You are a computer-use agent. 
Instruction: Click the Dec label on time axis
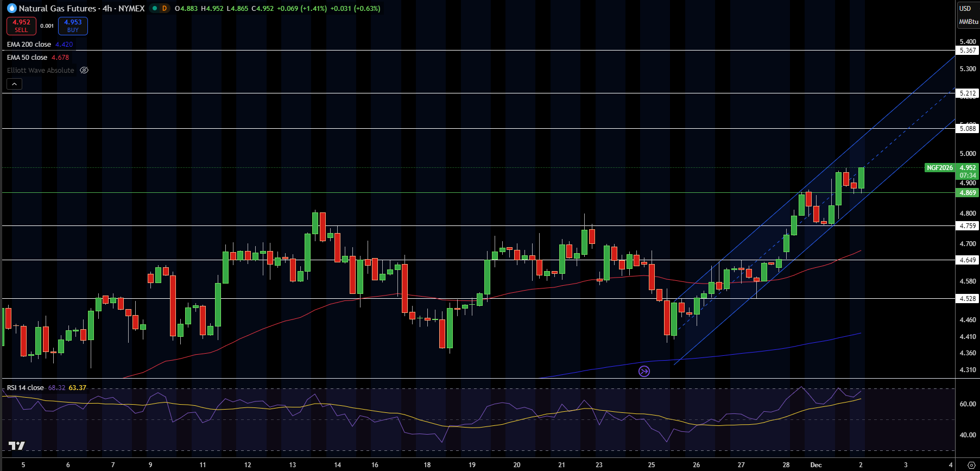(x=816, y=465)
